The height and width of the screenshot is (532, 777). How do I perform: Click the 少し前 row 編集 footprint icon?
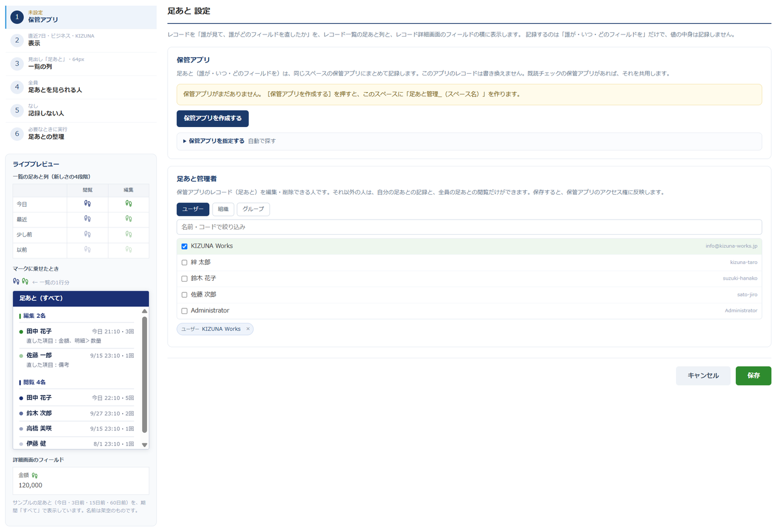(128, 234)
